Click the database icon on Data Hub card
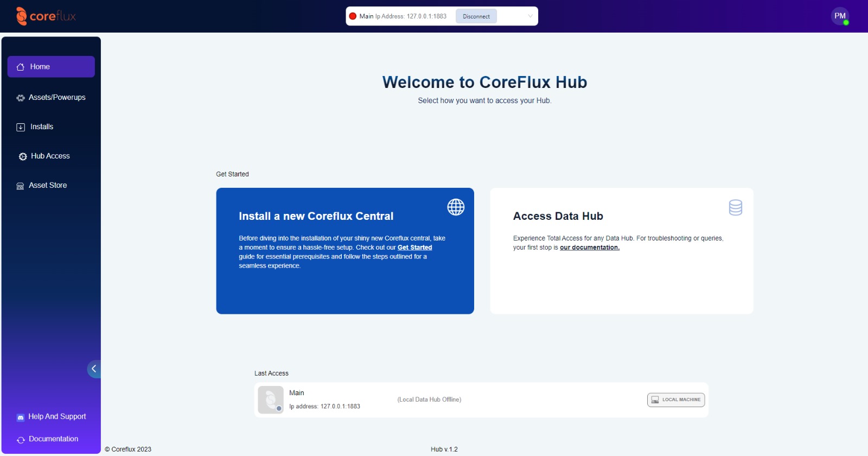This screenshot has height=456, width=868. (x=735, y=207)
